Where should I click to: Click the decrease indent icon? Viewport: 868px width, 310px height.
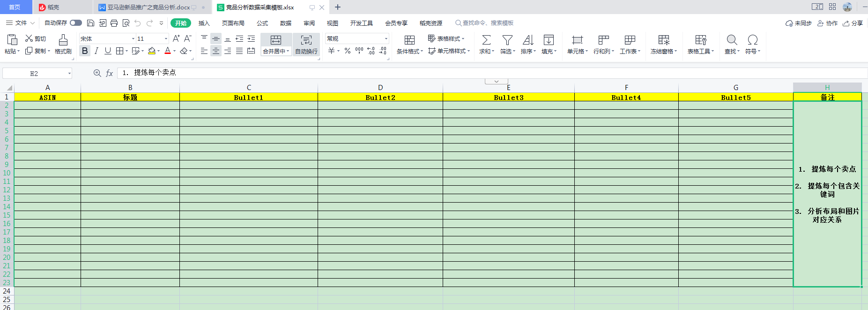click(239, 38)
